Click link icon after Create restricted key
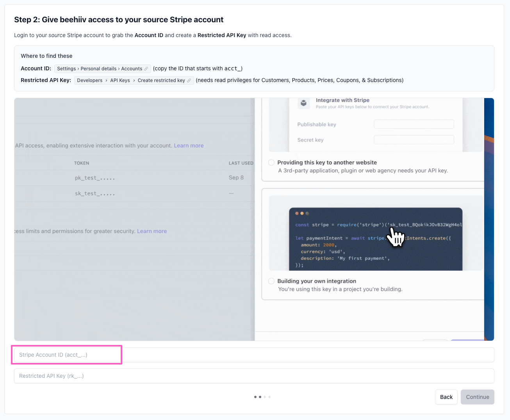Image resolution: width=510 pixels, height=420 pixels. coord(189,80)
